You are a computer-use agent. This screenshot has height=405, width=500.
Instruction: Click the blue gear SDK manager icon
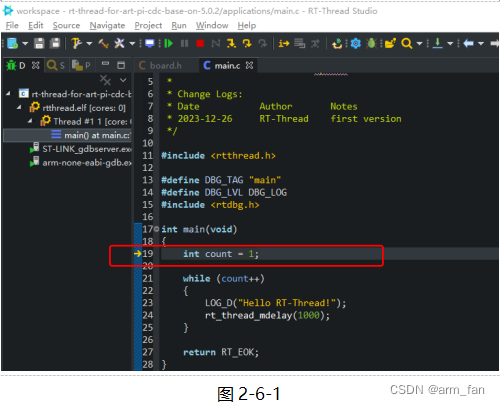click(x=356, y=43)
